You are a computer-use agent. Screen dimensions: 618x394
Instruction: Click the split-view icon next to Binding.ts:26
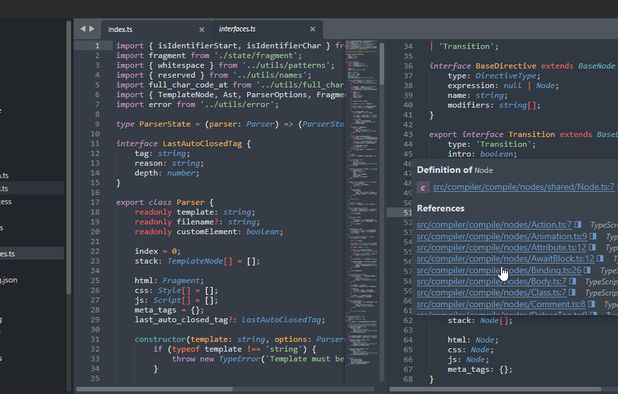587,270
